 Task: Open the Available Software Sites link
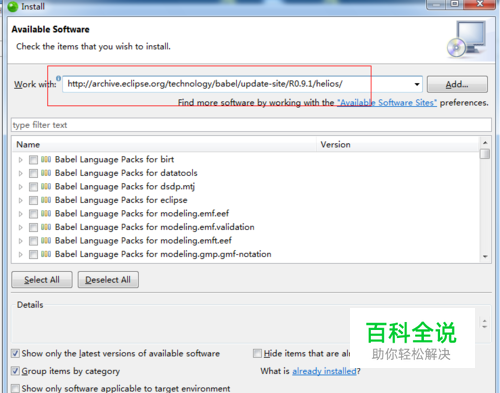click(387, 103)
